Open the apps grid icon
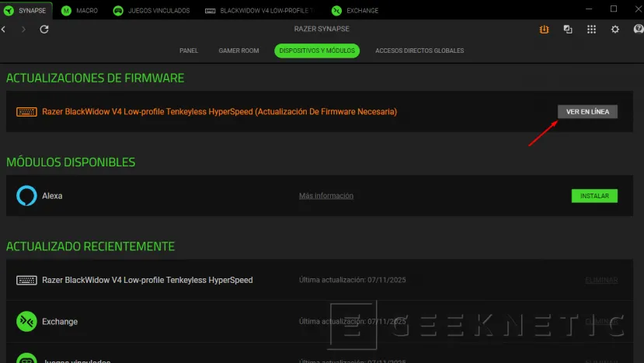Viewport: 644px width, 363px height. click(591, 30)
